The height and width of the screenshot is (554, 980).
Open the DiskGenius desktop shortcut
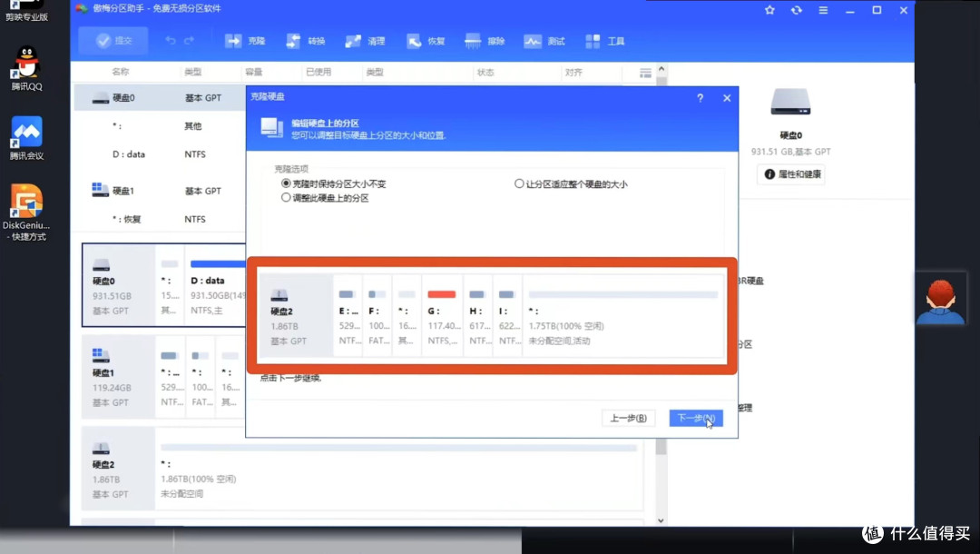(26, 213)
